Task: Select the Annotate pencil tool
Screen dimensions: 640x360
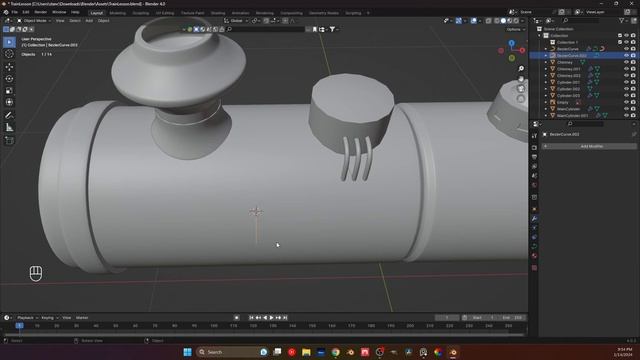Action: (x=9, y=116)
